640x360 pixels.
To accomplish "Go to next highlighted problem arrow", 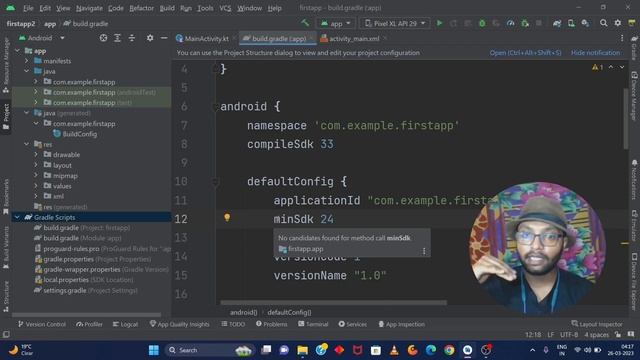I will pyautogui.click(x=622, y=67).
